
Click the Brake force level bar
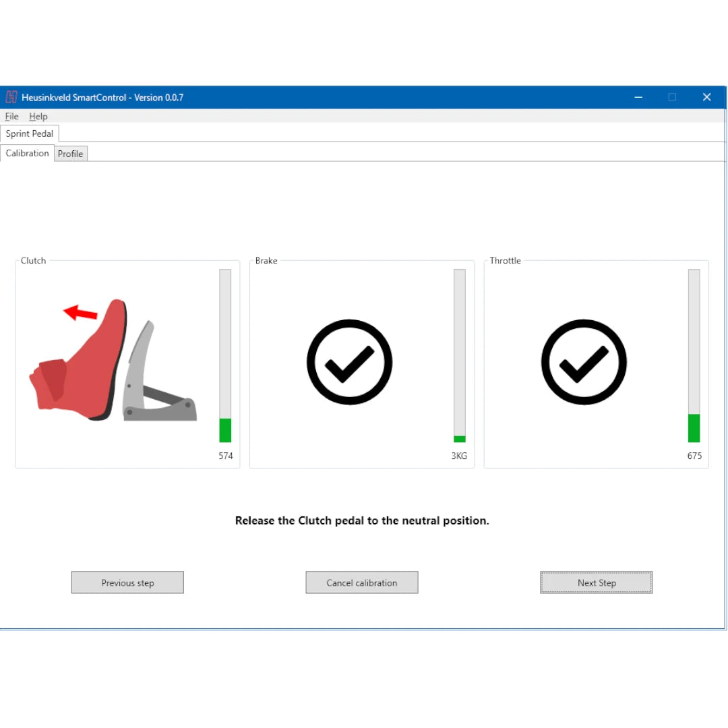(x=460, y=356)
